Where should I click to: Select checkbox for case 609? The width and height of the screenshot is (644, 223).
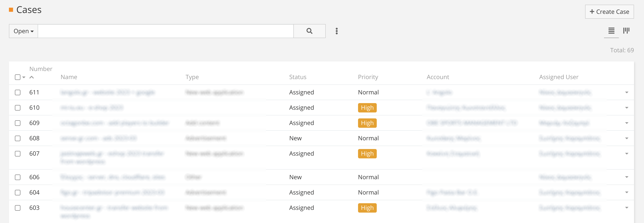tap(17, 123)
